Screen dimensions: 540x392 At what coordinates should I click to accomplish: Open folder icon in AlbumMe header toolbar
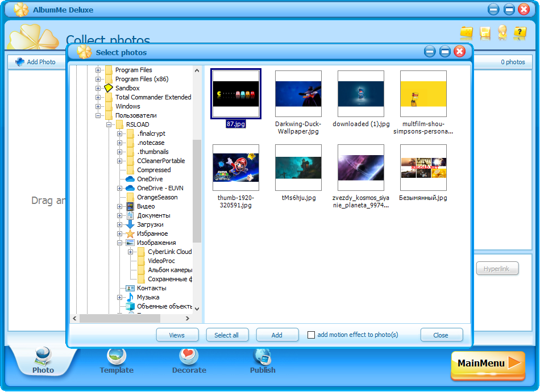point(467,33)
